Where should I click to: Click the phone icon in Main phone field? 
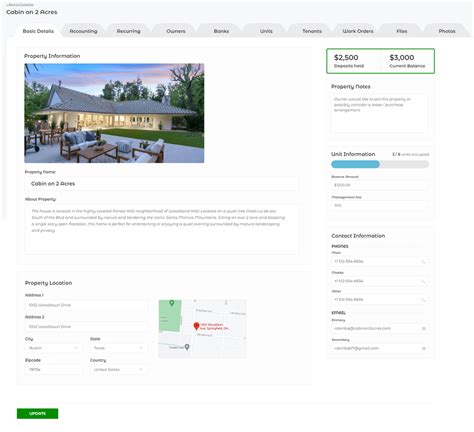(423, 262)
